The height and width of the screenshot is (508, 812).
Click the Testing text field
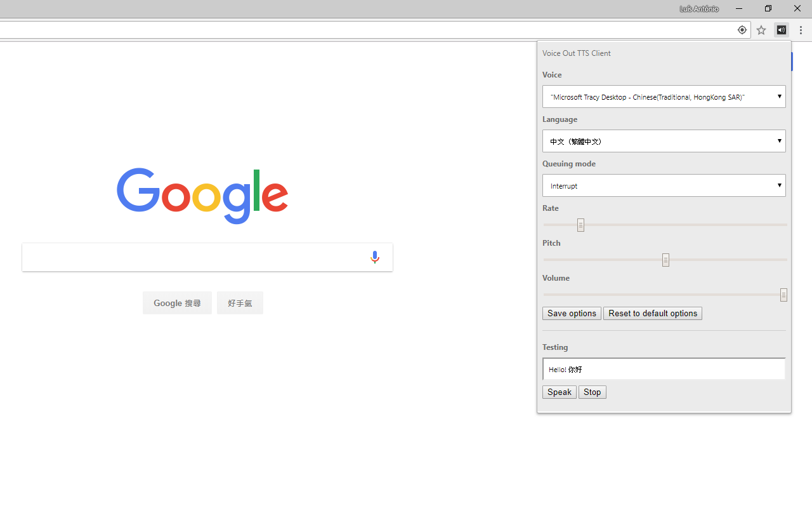point(664,369)
